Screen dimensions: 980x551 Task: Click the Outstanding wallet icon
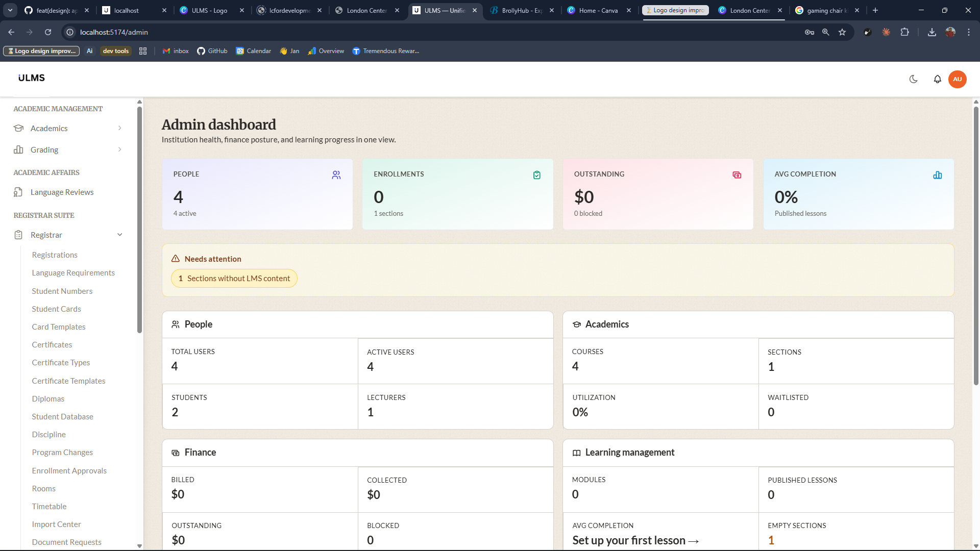click(737, 175)
